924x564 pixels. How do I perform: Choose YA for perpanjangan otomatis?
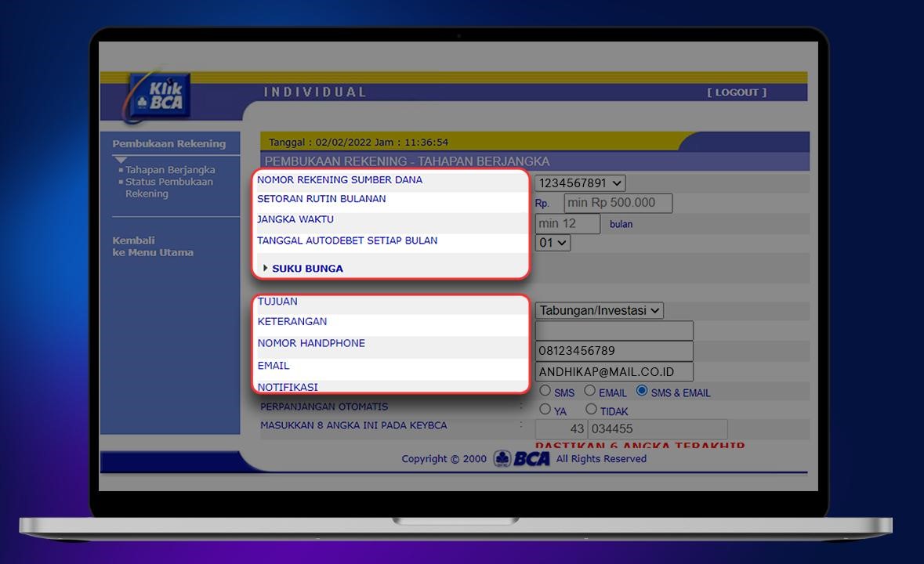[545, 409]
